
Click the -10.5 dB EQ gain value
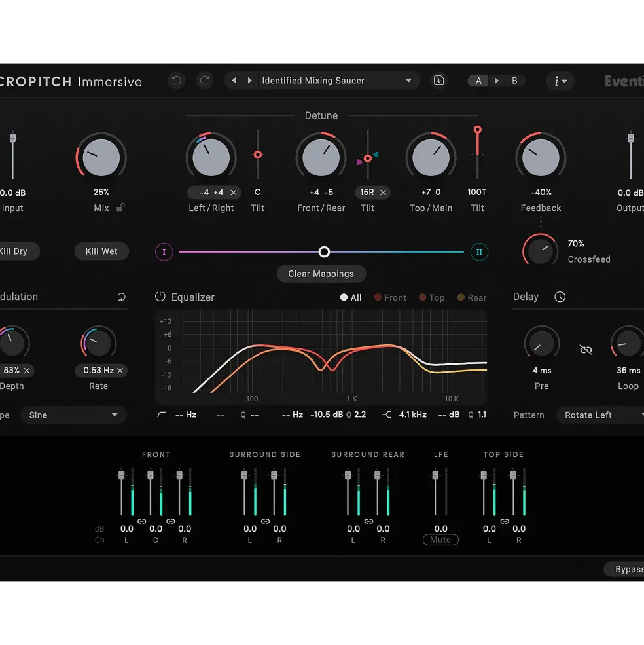coord(327,415)
